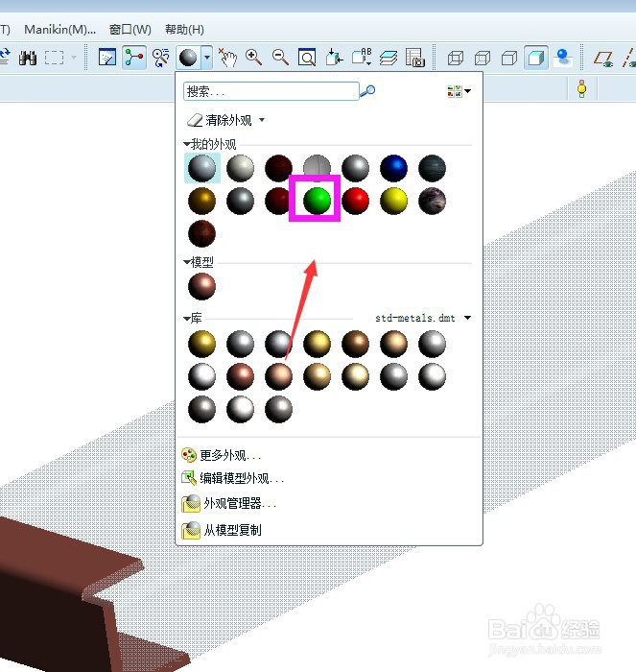The image size is (636, 672).
Task: Launch the view manager icon
Action: click(x=414, y=58)
